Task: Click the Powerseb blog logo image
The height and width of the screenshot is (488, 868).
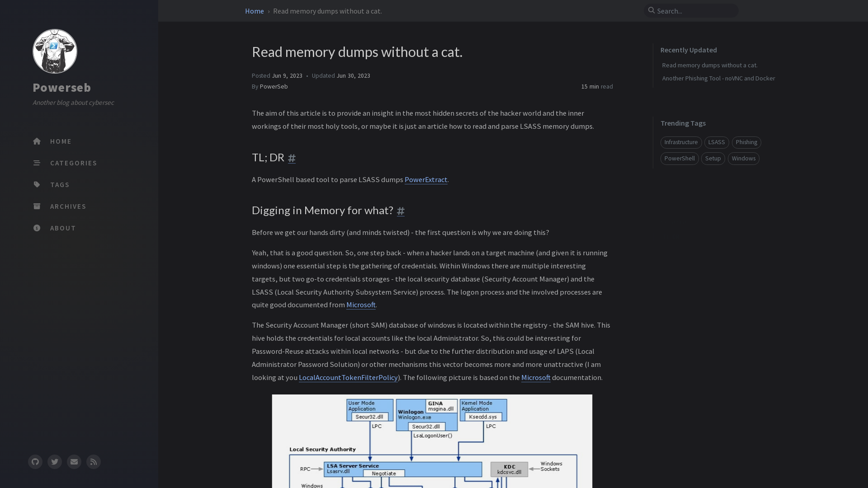Action: coord(55,51)
